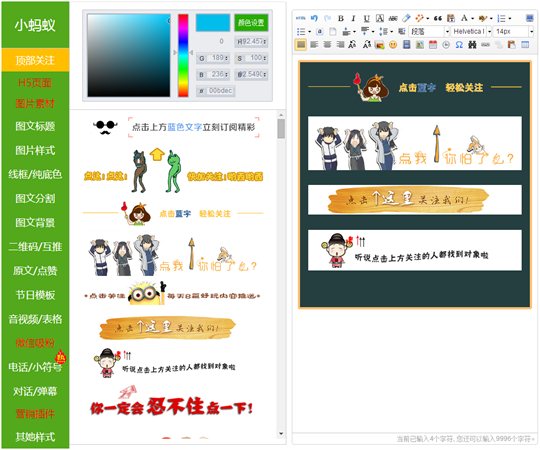Click the template list scrollbar thumb
This screenshot has height=450, width=540.
[281, 128]
